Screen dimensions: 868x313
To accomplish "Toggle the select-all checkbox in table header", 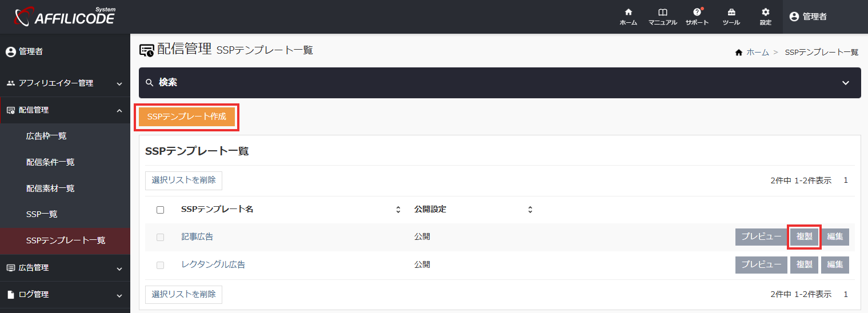I will (160, 210).
